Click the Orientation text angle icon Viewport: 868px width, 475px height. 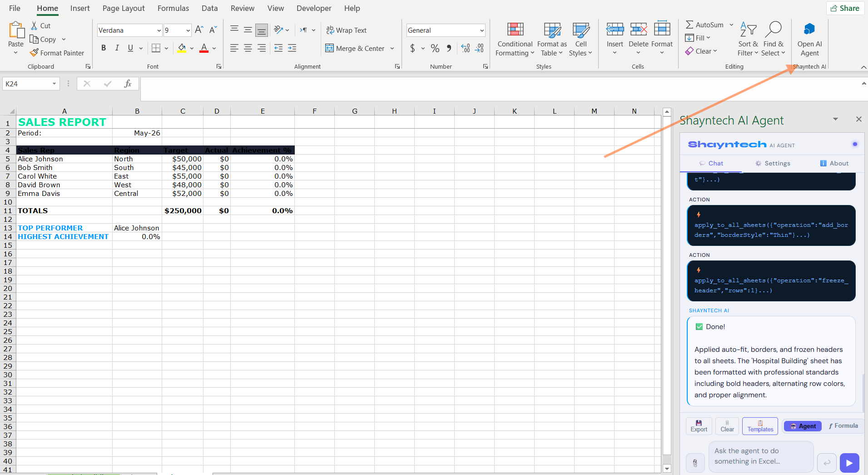point(278,30)
